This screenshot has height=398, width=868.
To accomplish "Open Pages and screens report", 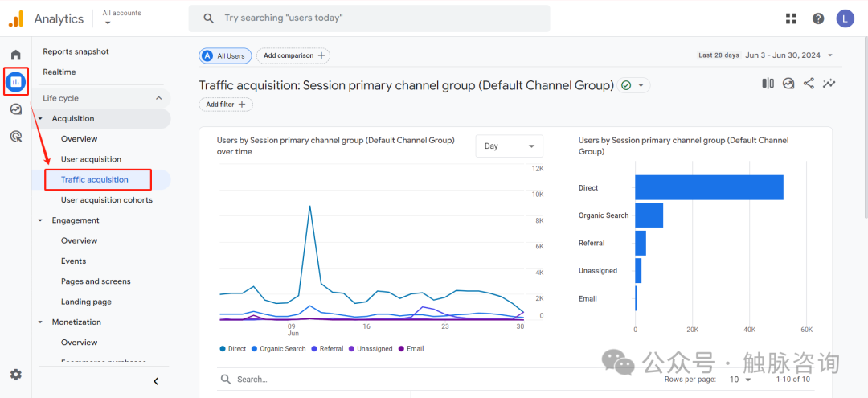I will [x=96, y=281].
